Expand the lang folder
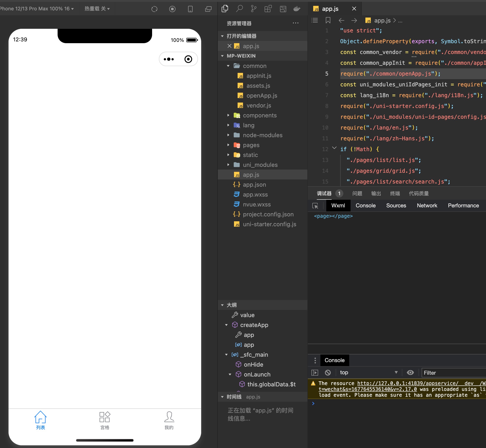486x448 pixels. point(228,125)
